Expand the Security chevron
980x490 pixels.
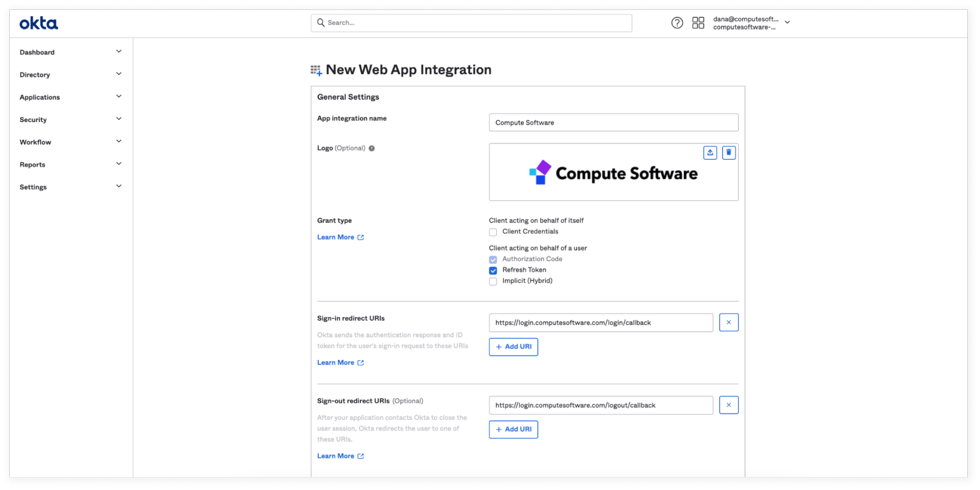(119, 119)
